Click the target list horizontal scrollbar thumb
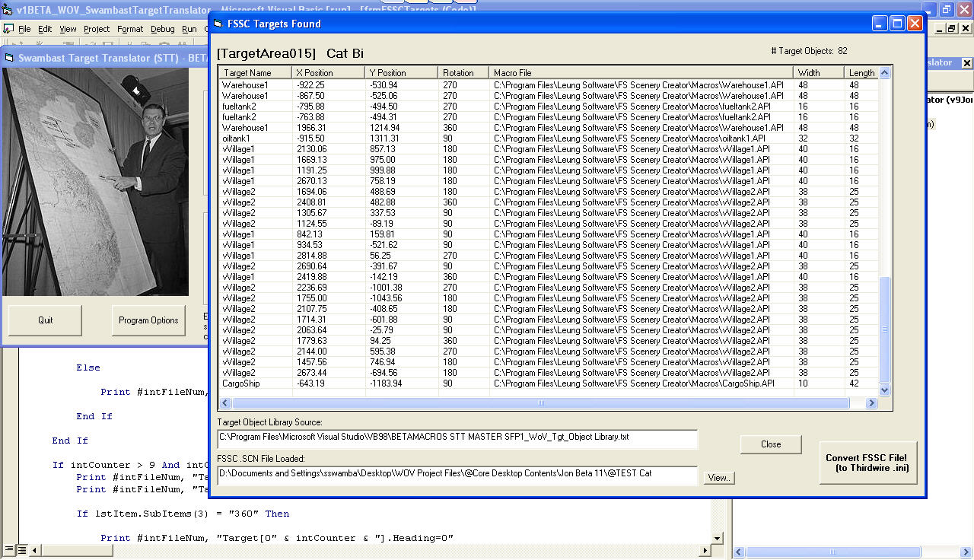The image size is (974, 560). tap(540, 402)
